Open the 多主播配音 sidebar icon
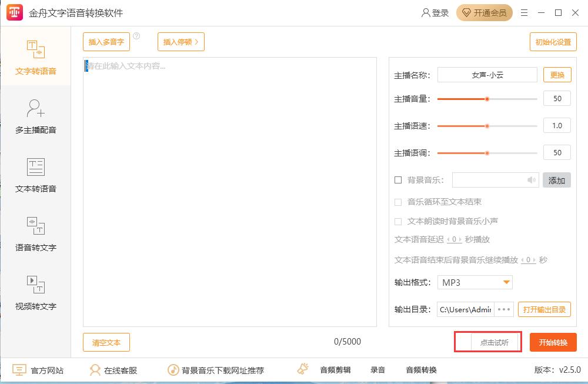 coord(36,109)
